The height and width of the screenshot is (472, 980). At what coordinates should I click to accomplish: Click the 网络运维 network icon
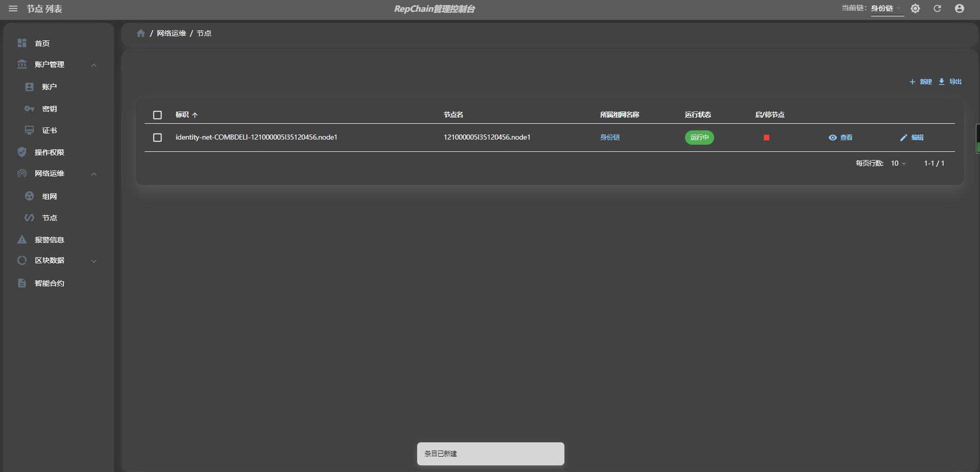(22, 173)
